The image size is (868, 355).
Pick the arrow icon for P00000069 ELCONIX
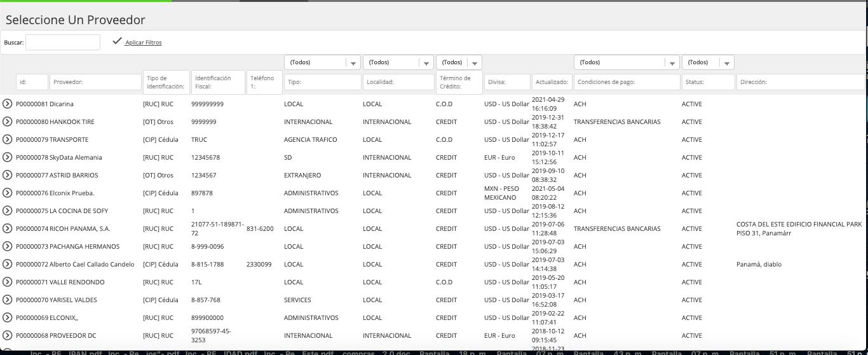(x=7, y=317)
